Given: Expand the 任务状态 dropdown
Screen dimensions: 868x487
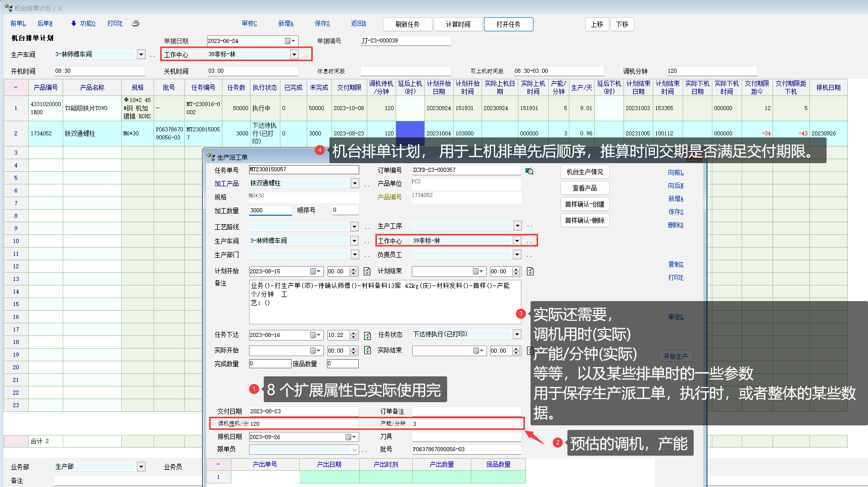Looking at the screenshot, I should [x=517, y=334].
